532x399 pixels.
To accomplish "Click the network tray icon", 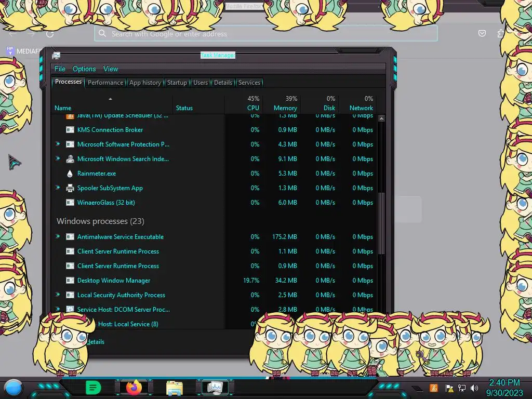I will click(x=462, y=388).
